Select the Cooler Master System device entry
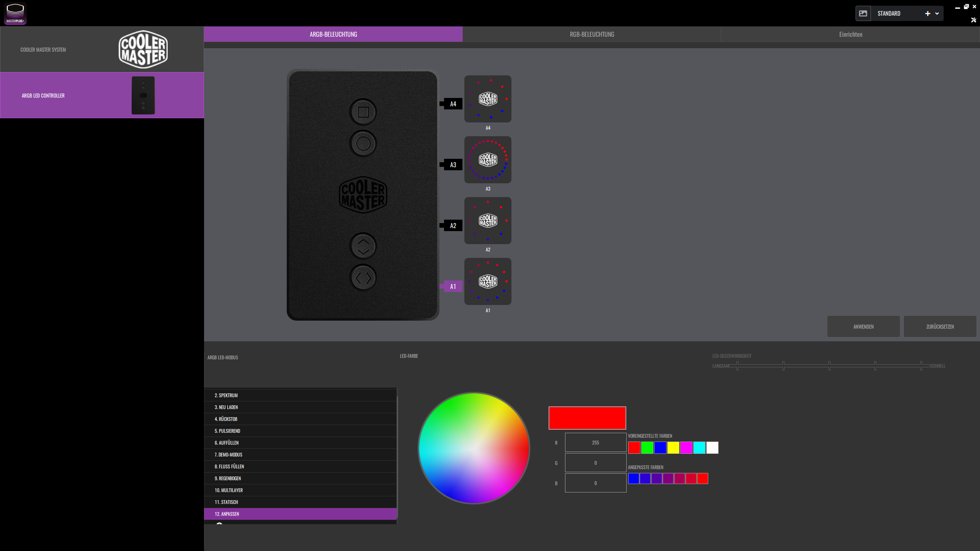980x551 pixels. [x=102, y=49]
